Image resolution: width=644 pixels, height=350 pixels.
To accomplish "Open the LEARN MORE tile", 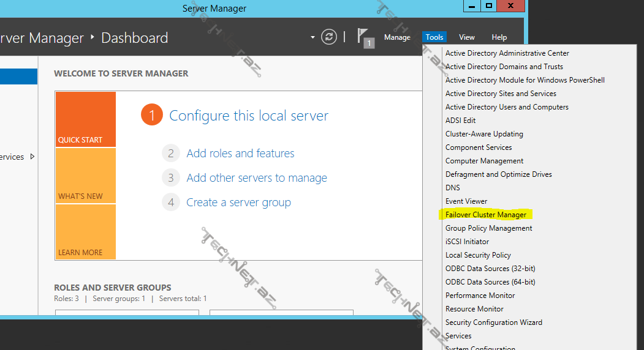I will point(85,232).
